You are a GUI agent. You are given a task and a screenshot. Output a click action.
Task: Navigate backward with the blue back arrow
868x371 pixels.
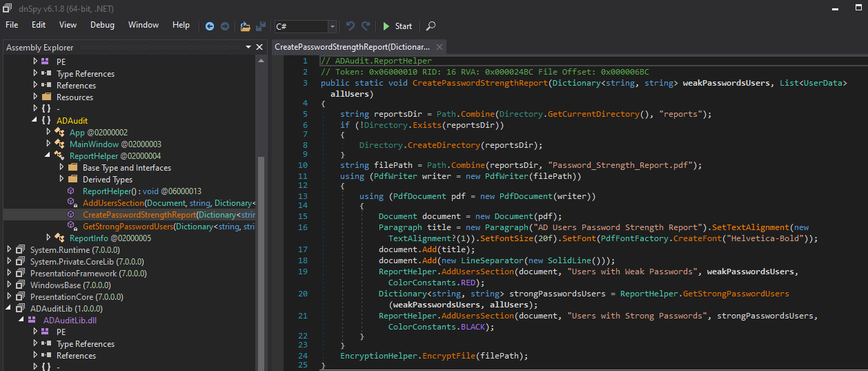pos(210,26)
